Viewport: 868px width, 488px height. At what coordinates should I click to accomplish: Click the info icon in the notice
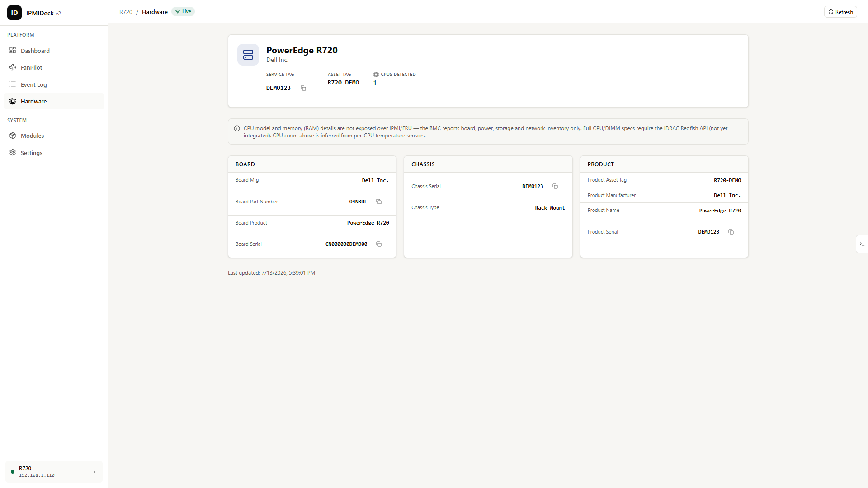[x=237, y=128]
